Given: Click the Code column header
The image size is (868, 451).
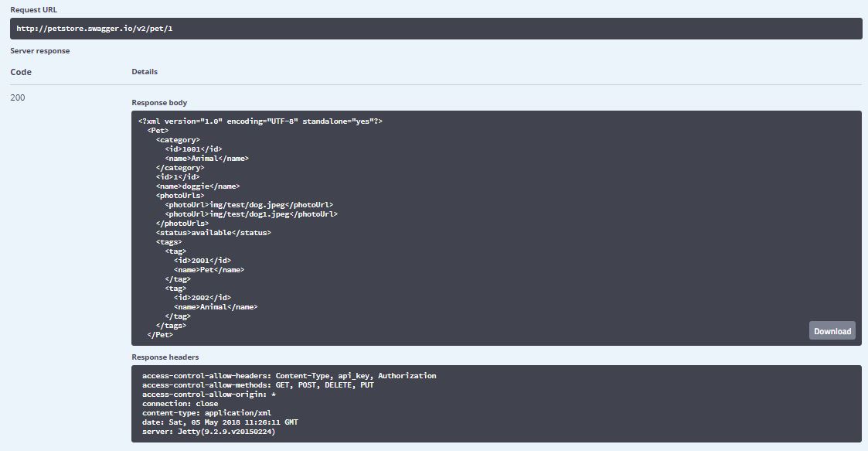Looking at the screenshot, I should tap(21, 72).
